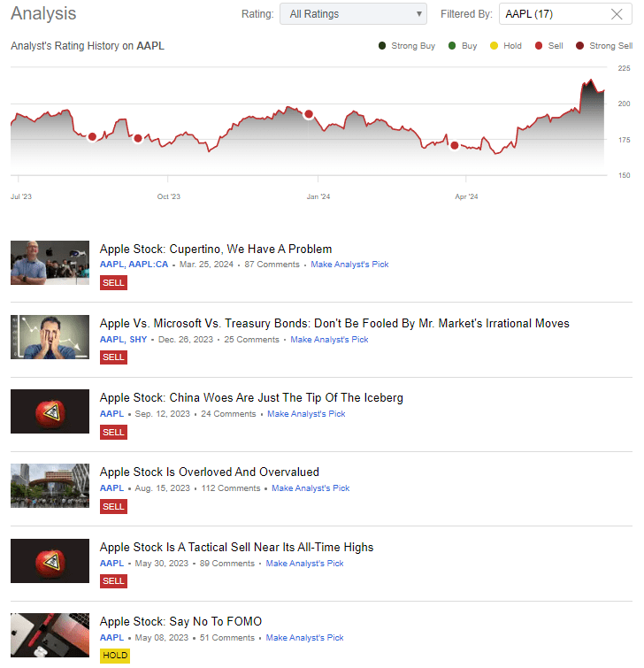
Task: Open apple thumbnail for China Woes article
Action: pos(50,411)
